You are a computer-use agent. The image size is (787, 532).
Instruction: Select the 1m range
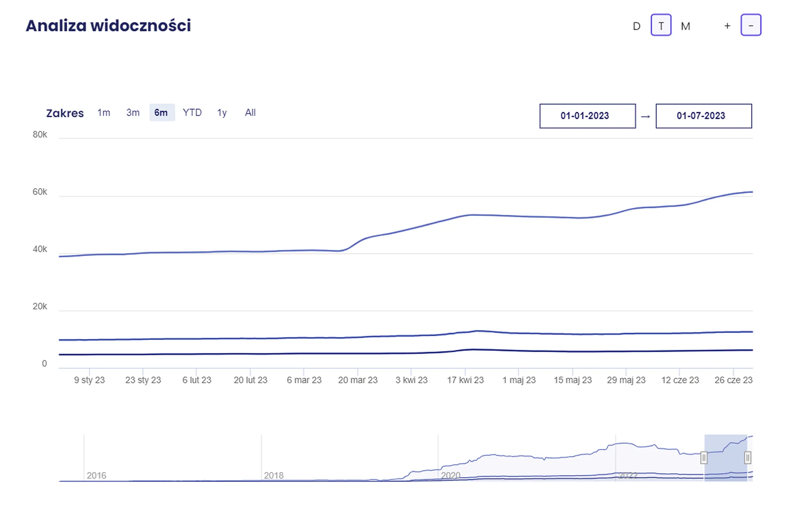[x=104, y=112]
